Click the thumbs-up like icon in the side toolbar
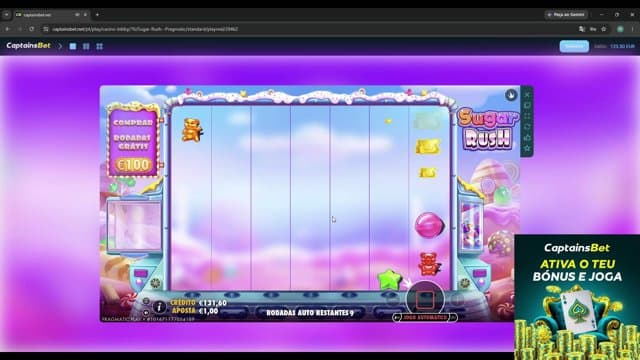 pyautogui.click(x=527, y=138)
